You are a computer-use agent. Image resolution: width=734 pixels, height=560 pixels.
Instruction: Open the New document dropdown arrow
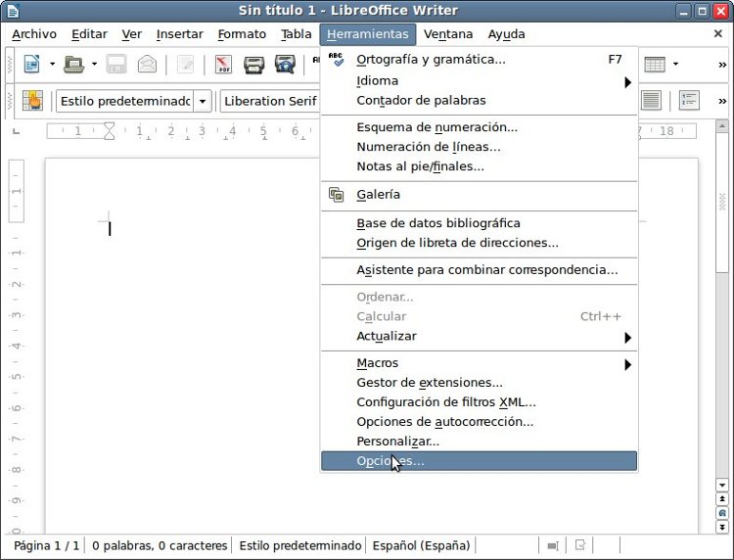click(52, 65)
